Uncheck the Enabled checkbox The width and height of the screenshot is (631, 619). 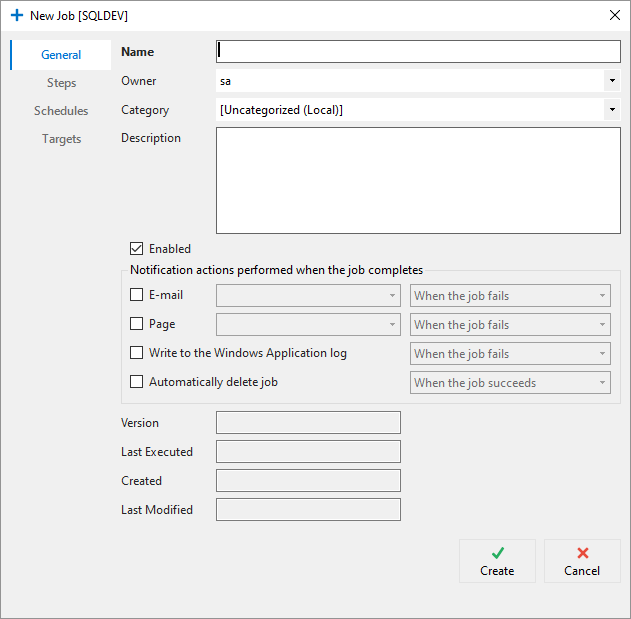pos(137,249)
